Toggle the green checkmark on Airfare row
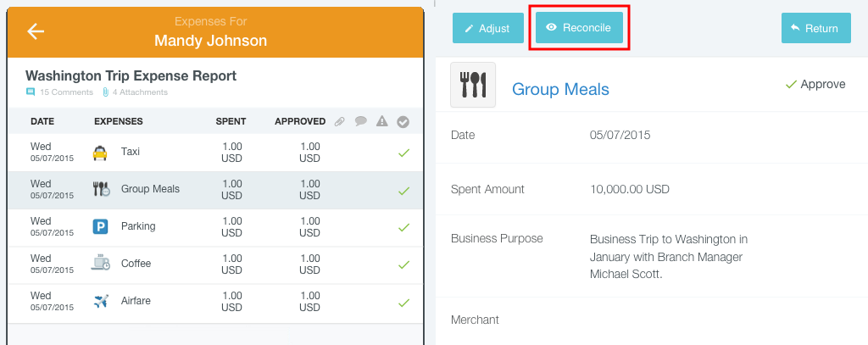Viewport: 868px width, 345px height. click(404, 303)
